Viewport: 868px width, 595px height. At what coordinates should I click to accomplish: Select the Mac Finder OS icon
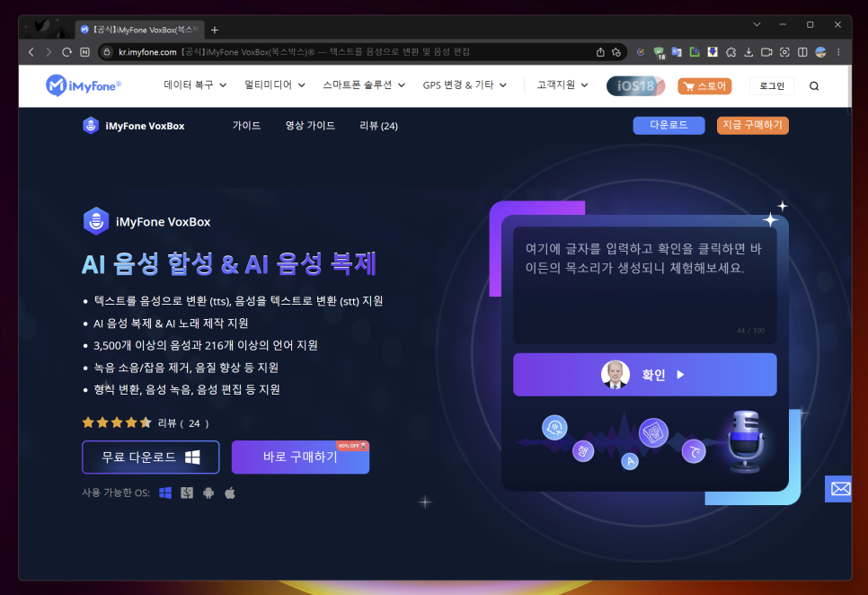coord(187,493)
